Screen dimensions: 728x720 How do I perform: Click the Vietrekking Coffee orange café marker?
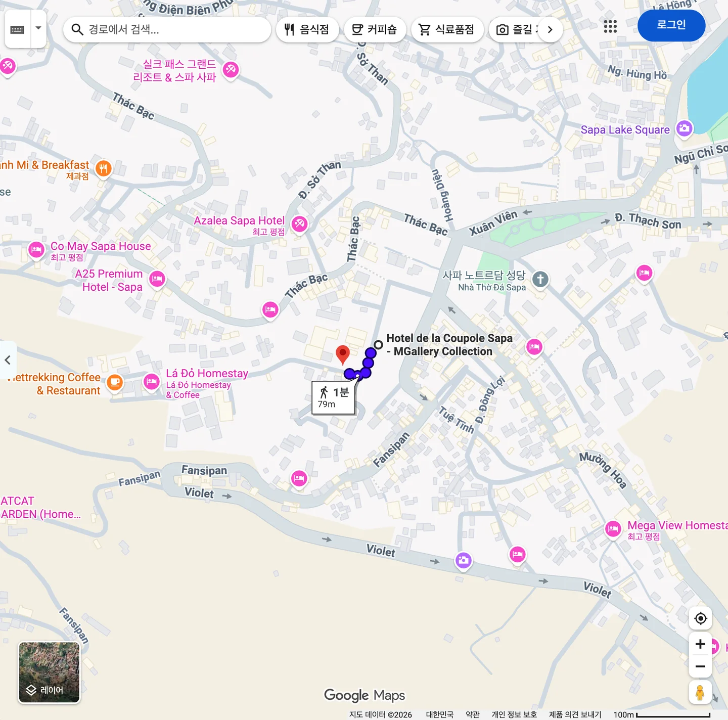click(x=115, y=382)
